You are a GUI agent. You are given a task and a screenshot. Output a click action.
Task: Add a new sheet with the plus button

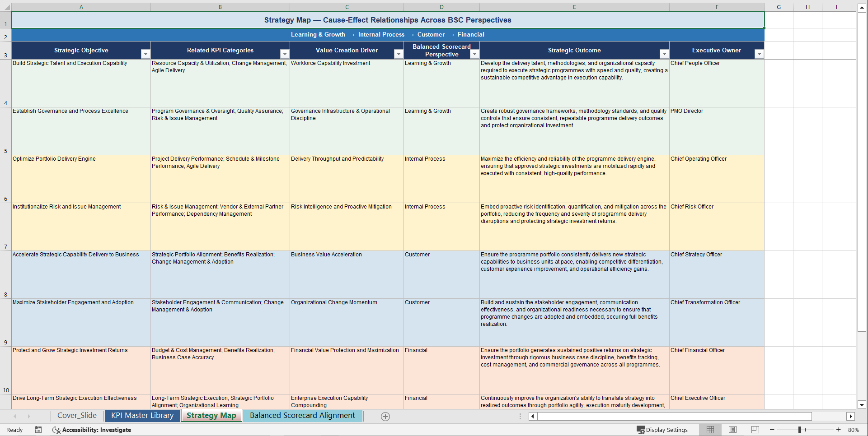[x=385, y=417]
